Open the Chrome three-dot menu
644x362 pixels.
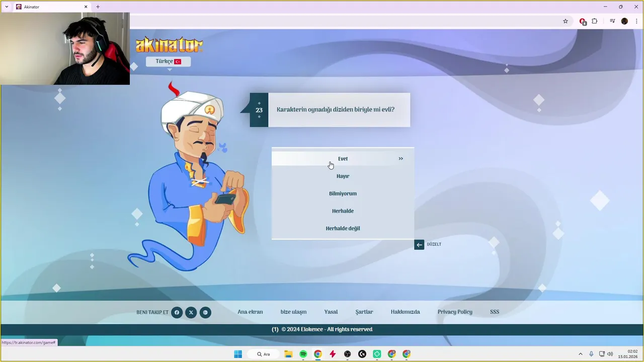(636, 21)
